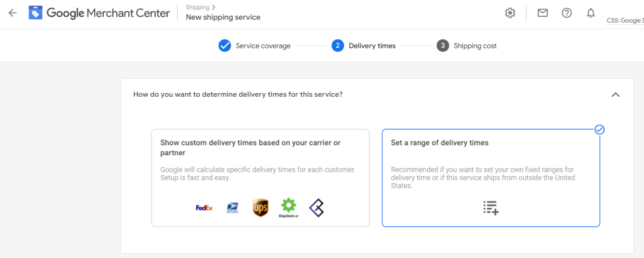The width and height of the screenshot is (644, 258).
Task: Select custom delivery times by carrier card
Action: tap(261, 178)
